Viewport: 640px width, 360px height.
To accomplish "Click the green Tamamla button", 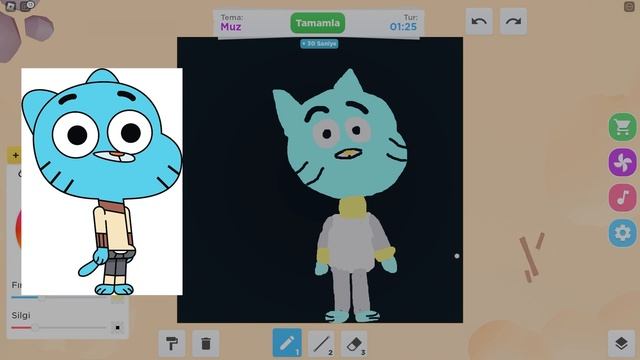I will pyautogui.click(x=318, y=23).
